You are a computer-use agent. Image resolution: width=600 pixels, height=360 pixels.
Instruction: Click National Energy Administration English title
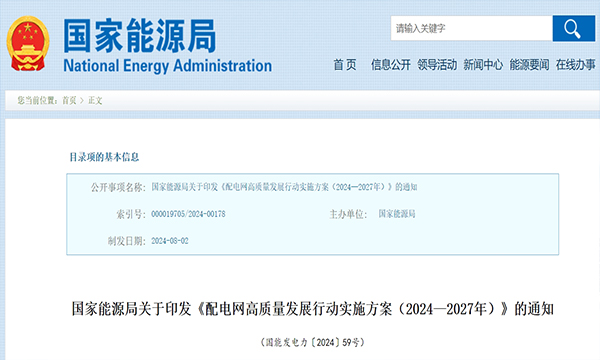coord(168,66)
